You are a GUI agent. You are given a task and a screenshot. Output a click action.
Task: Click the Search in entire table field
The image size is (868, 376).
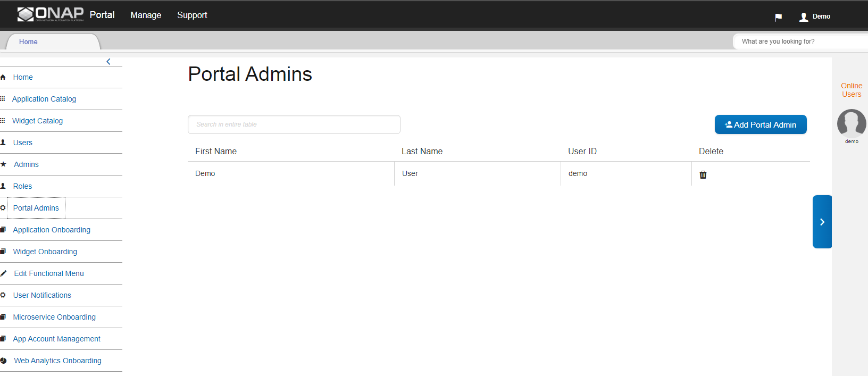[x=294, y=124]
